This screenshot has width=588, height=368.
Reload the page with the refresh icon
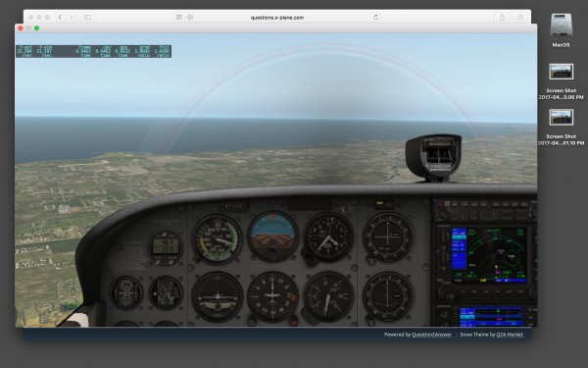(x=375, y=18)
